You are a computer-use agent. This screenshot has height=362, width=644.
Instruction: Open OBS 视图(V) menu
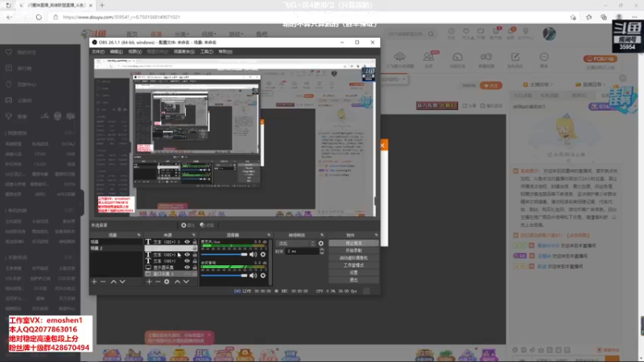coord(134,51)
